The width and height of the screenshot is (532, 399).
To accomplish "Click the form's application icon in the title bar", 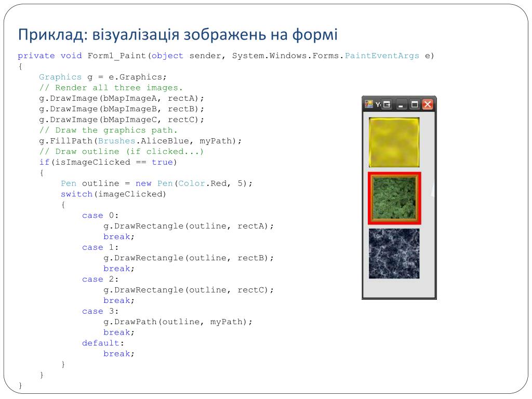I will (x=369, y=104).
